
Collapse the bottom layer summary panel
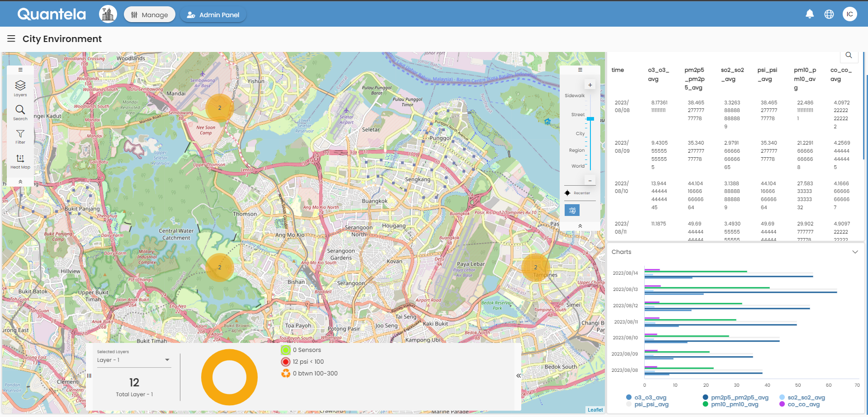tap(519, 375)
